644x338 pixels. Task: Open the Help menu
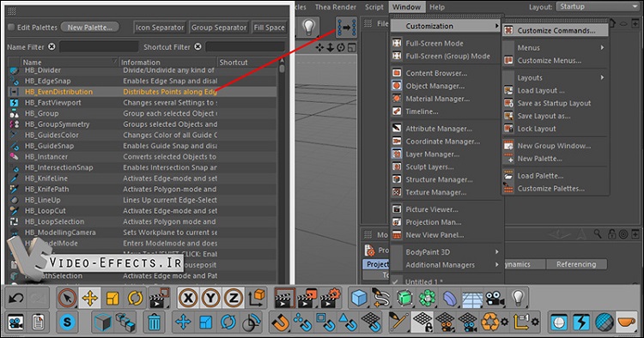(x=437, y=7)
